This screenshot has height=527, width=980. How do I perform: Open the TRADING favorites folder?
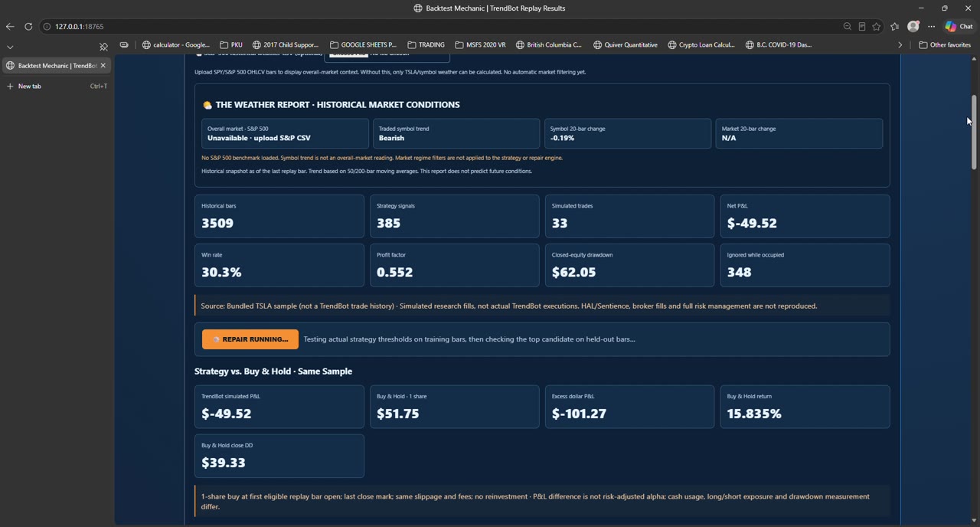click(x=426, y=44)
